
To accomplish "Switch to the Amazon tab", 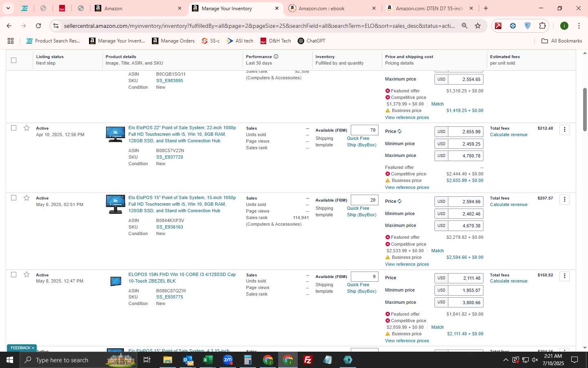I will click(x=139, y=8).
